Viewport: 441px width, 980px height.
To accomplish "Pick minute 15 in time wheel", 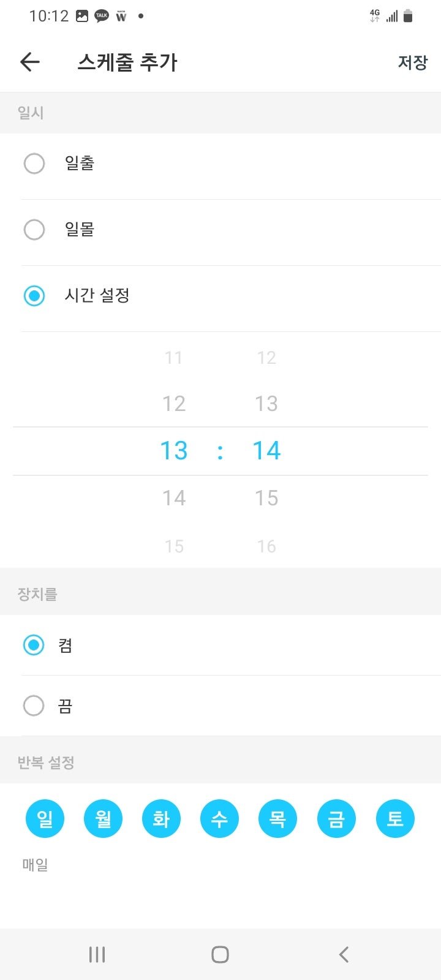I will pos(266,498).
